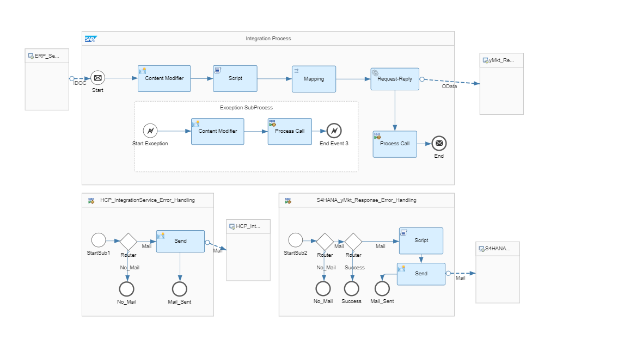This screenshot has width=630, height=364.
Task: Click the Request-Reply step
Action: click(395, 79)
